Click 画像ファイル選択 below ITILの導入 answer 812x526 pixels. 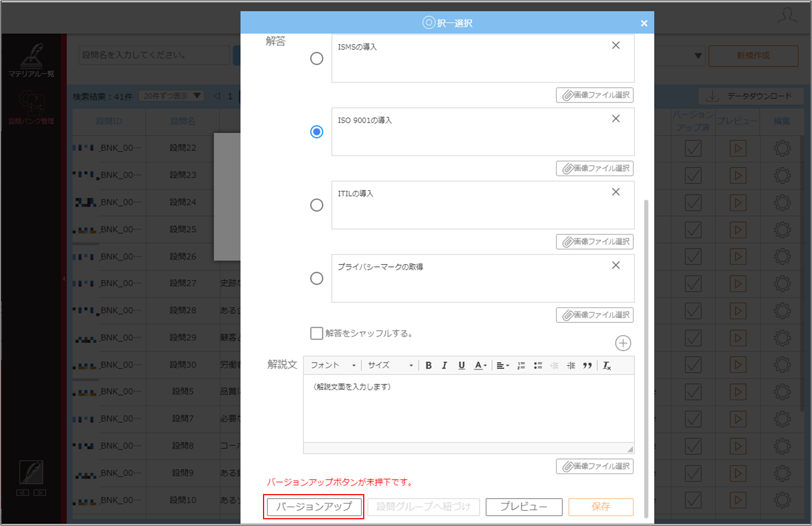coord(595,242)
